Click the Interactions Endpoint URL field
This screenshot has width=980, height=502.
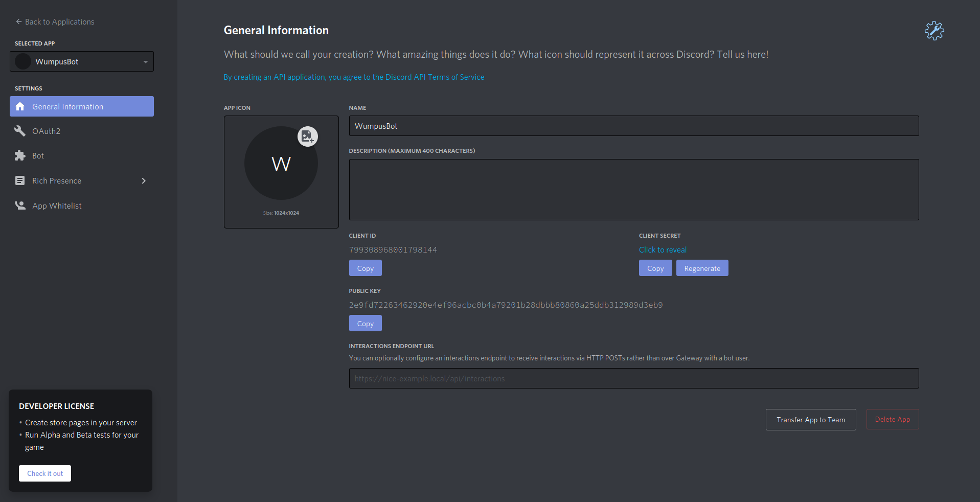click(x=633, y=378)
